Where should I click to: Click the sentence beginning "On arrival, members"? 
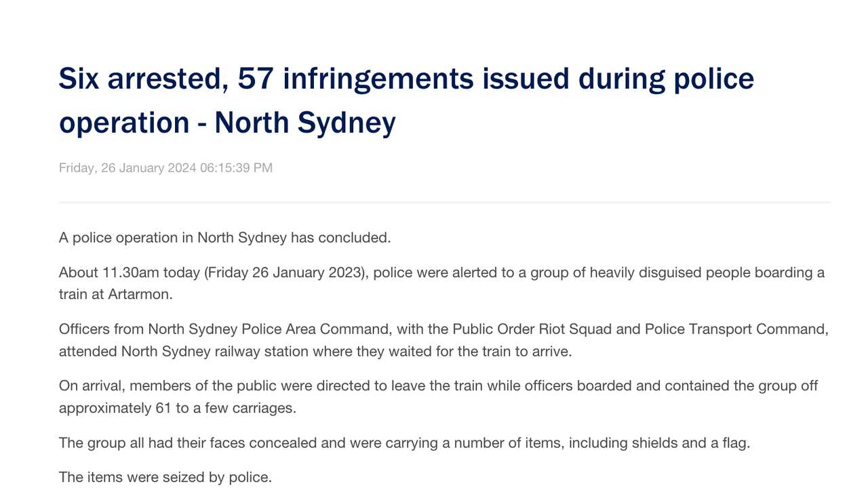pos(438,386)
